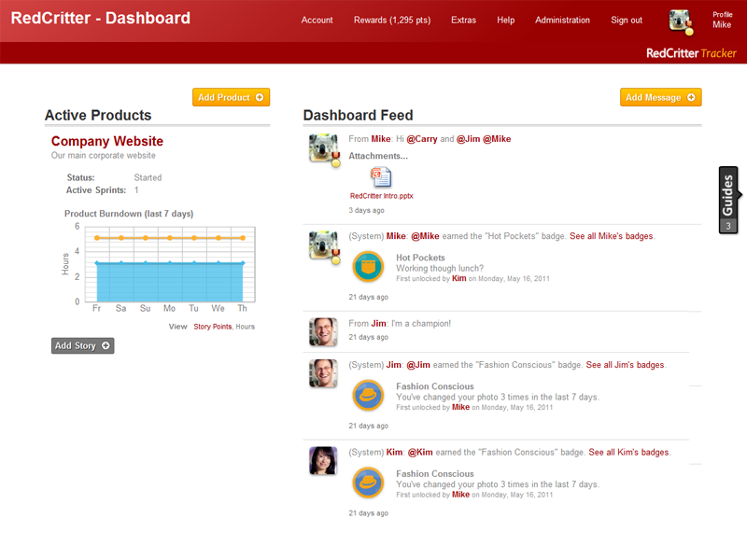Click Jim's avatar on Fashion Conscious post

coord(323,372)
